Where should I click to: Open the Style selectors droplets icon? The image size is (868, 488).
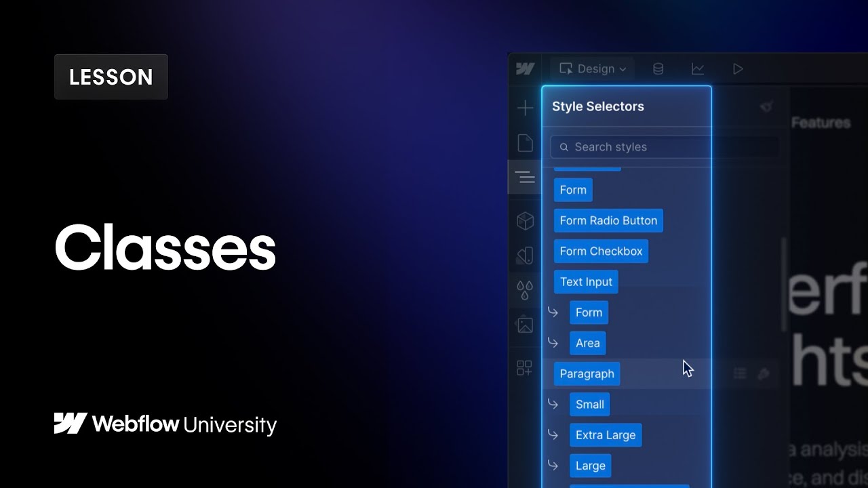525,290
